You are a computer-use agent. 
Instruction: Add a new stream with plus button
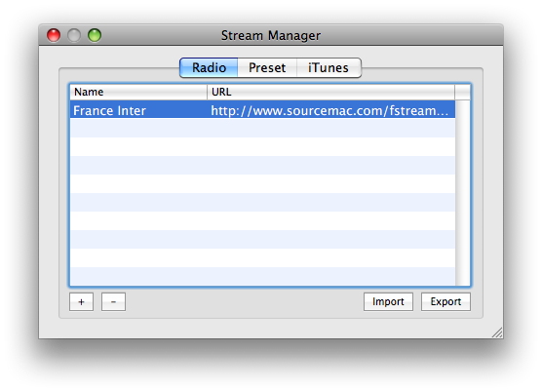tap(81, 301)
